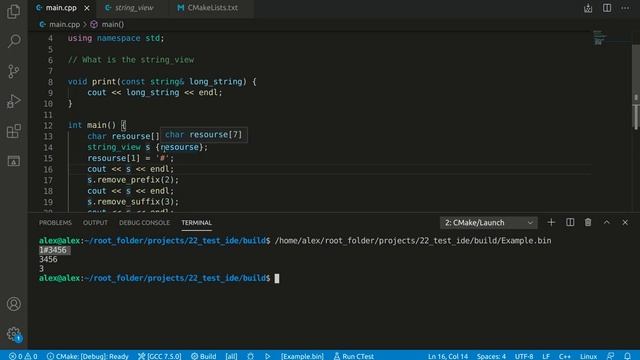Open the terminal selector dropdown CMake/Launch
Image resolution: width=640 pixels, height=360 pixels.
pyautogui.click(x=489, y=223)
